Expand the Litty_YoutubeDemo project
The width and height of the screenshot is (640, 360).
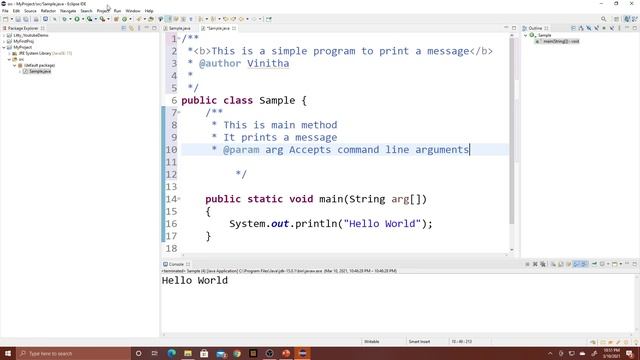tap(4, 36)
